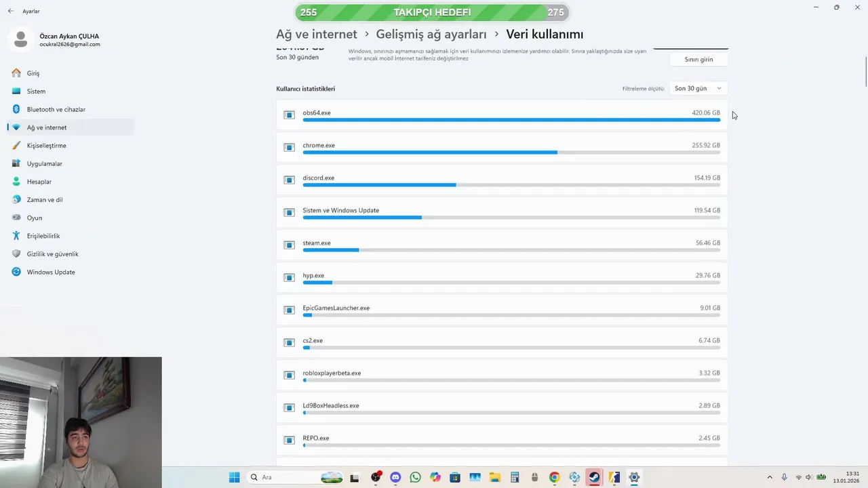
Task: Click the discord.exe usage bar
Action: tap(511, 185)
